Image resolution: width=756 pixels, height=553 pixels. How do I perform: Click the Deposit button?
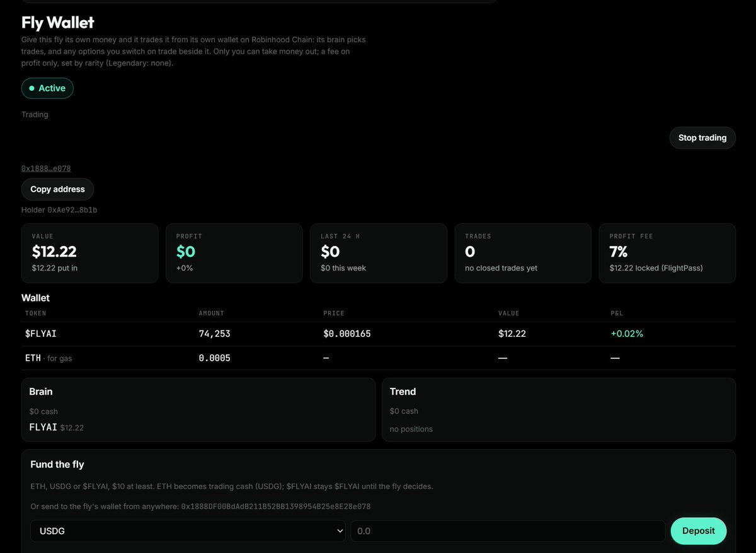point(699,530)
